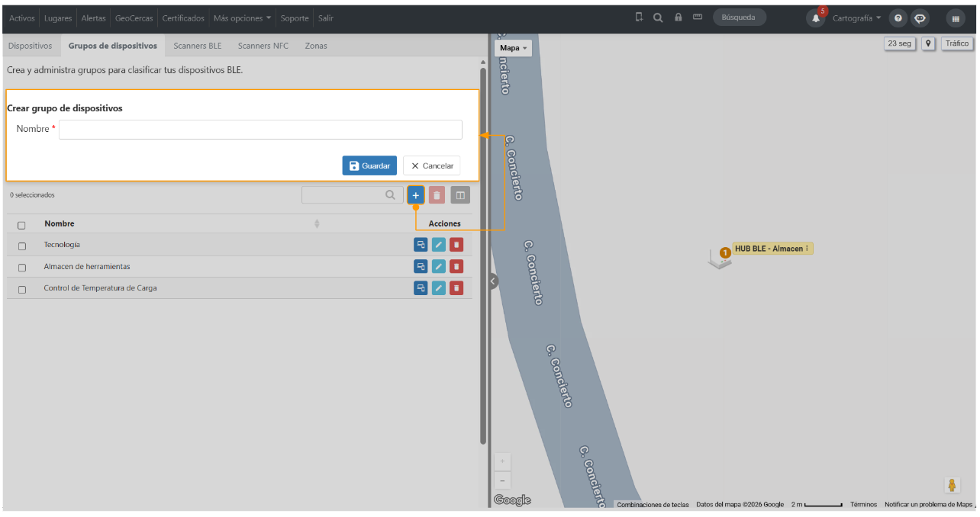
Task: Edit the Tecnología group with the pencil icon
Action: (x=438, y=245)
